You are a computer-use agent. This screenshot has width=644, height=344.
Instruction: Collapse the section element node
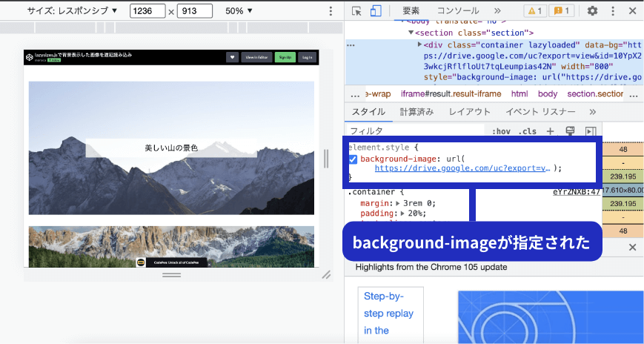(411, 33)
